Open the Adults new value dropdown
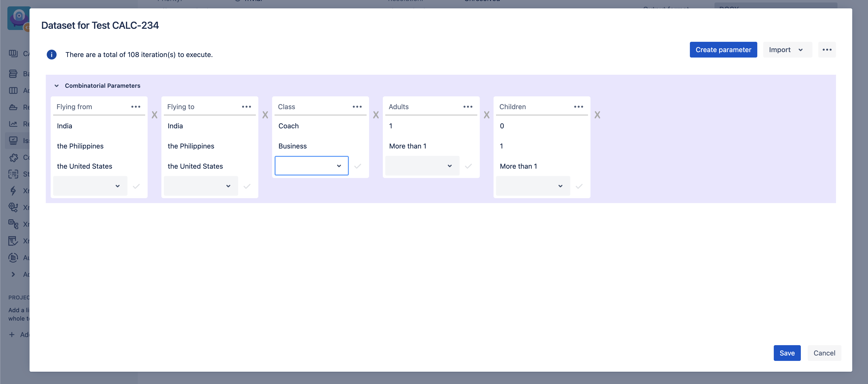This screenshot has height=384, width=868. (x=422, y=166)
